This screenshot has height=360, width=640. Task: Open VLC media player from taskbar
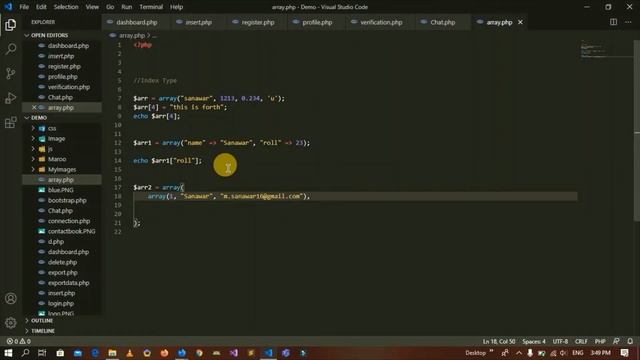[x=130, y=353]
